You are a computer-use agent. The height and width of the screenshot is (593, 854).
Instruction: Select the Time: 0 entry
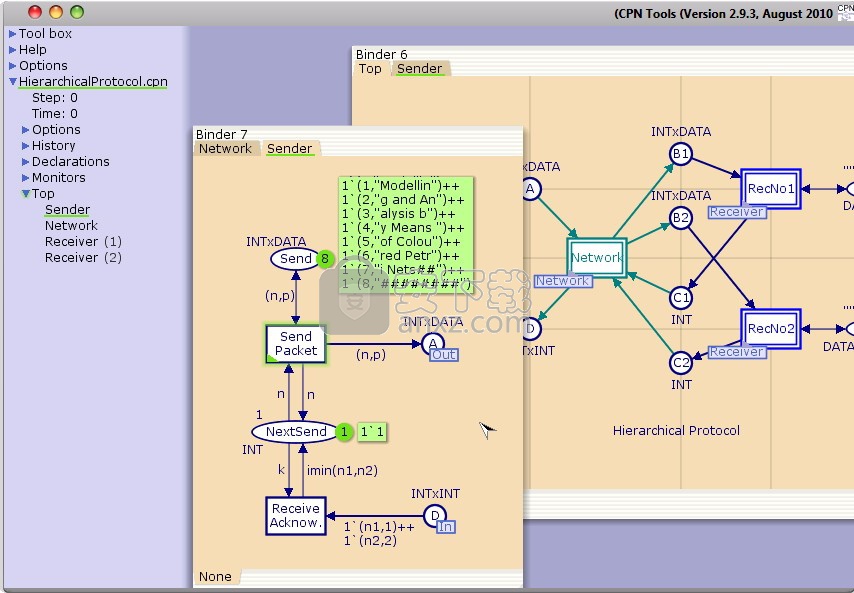click(54, 114)
